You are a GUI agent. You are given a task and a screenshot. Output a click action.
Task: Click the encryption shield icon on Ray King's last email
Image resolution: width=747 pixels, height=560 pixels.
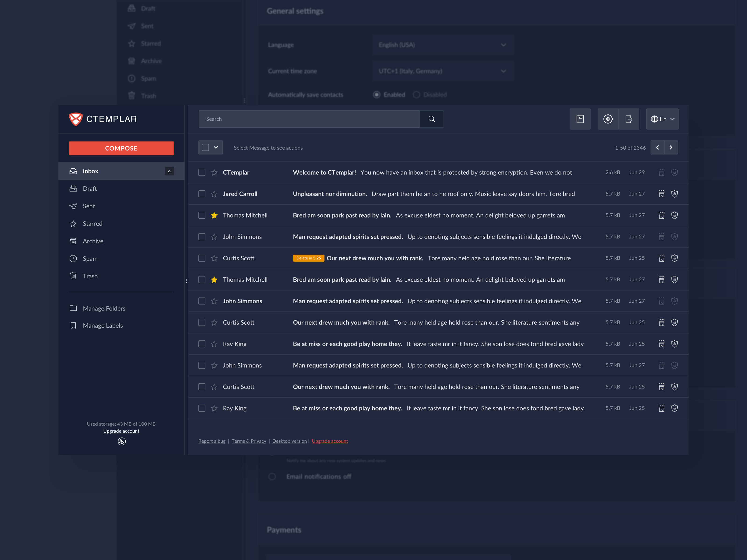(x=674, y=408)
